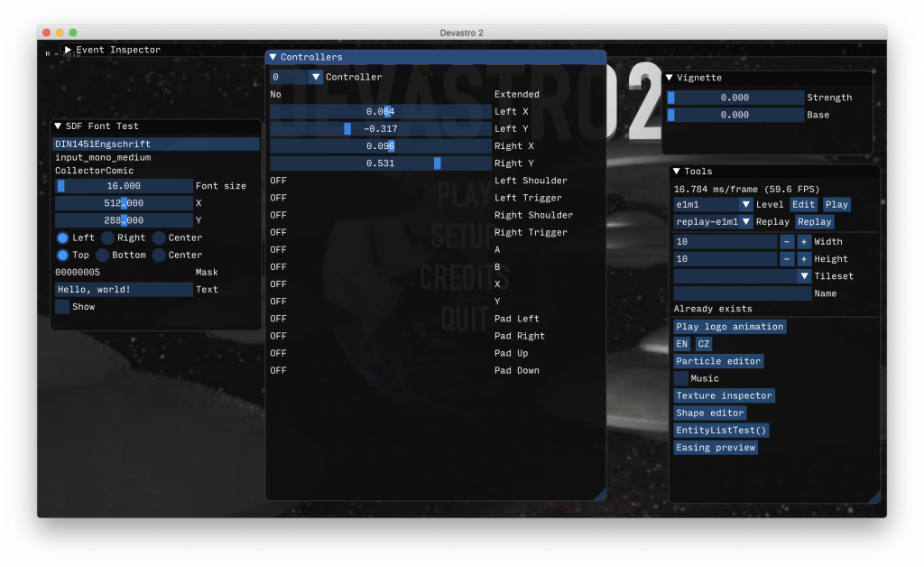Select the Right horizontal alignment radio
The image size is (924, 567).
(x=108, y=238)
